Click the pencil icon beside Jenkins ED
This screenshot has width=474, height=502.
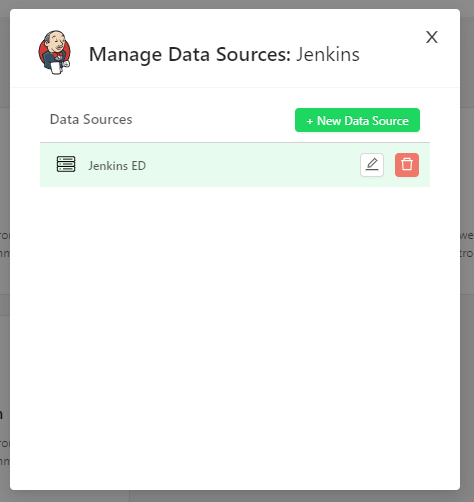[x=372, y=165]
